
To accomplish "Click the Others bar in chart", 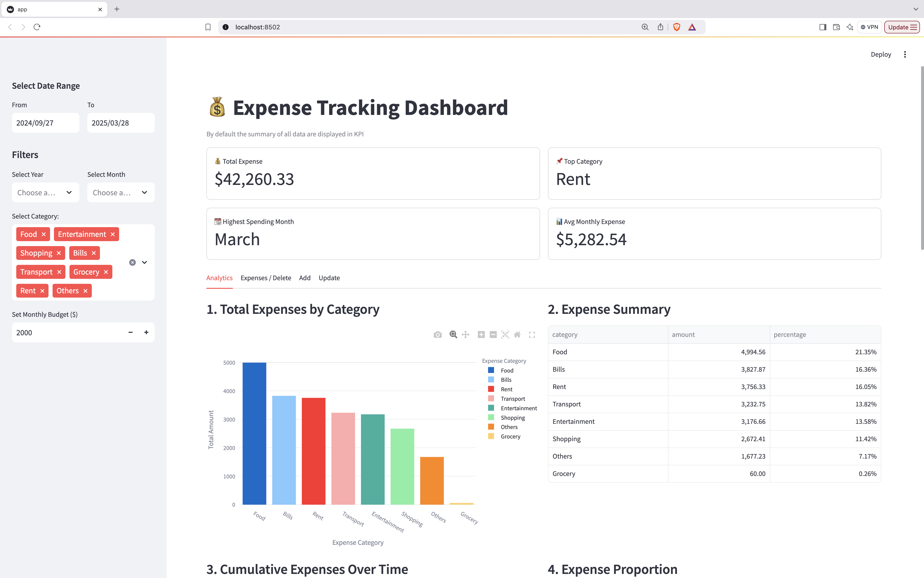I will point(432,480).
